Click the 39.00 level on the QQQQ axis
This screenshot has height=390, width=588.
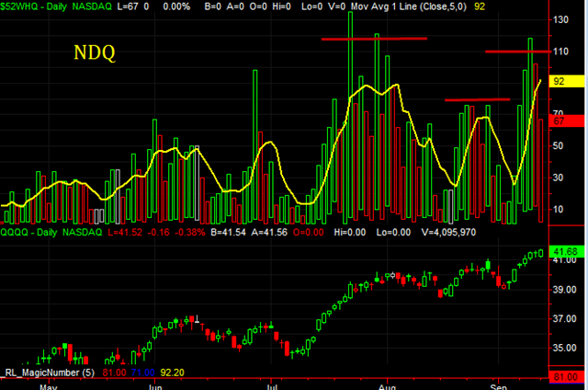pyautogui.click(x=564, y=290)
